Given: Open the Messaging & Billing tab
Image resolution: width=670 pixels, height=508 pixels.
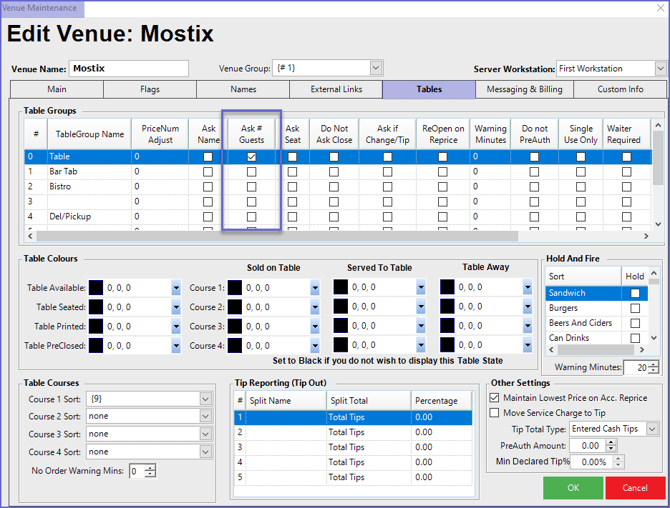Looking at the screenshot, I should [x=524, y=89].
